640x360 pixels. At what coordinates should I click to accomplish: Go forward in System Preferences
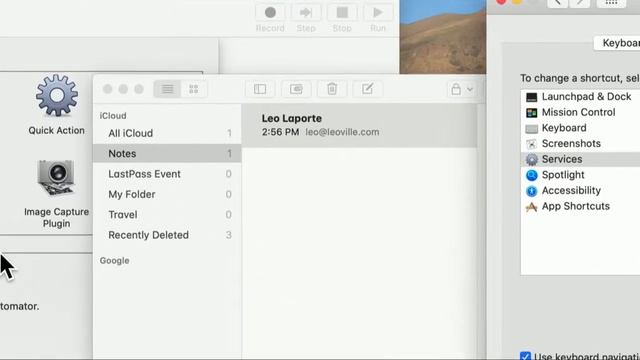pyautogui.click(x=580, y=3)
